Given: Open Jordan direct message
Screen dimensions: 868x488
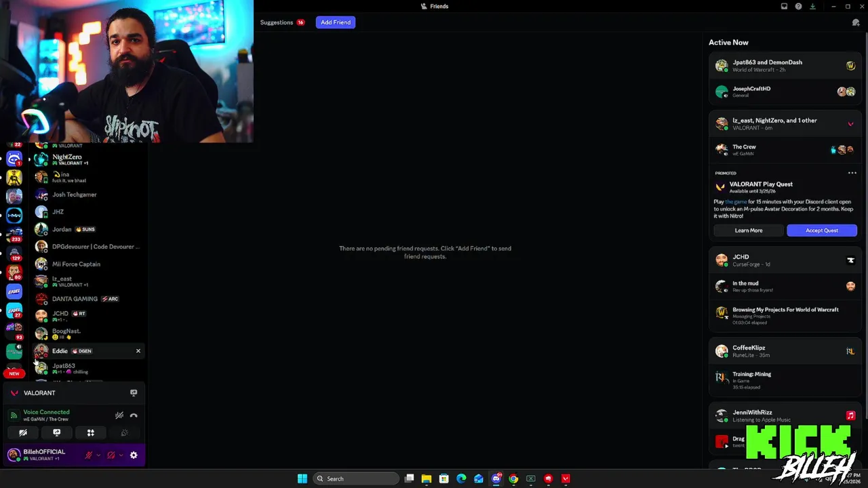Looking at the screenshot, I should tap(88, 229).
